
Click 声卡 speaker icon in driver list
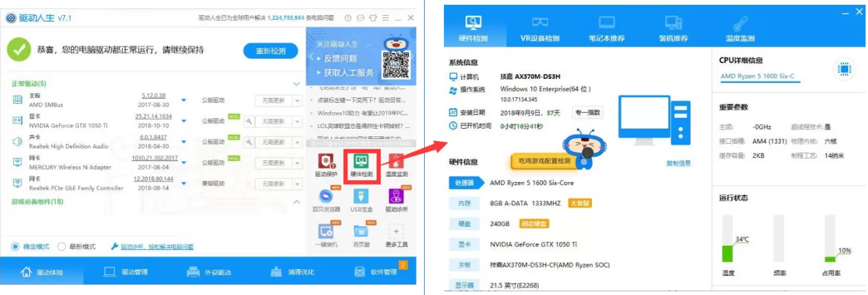point(18,142)
